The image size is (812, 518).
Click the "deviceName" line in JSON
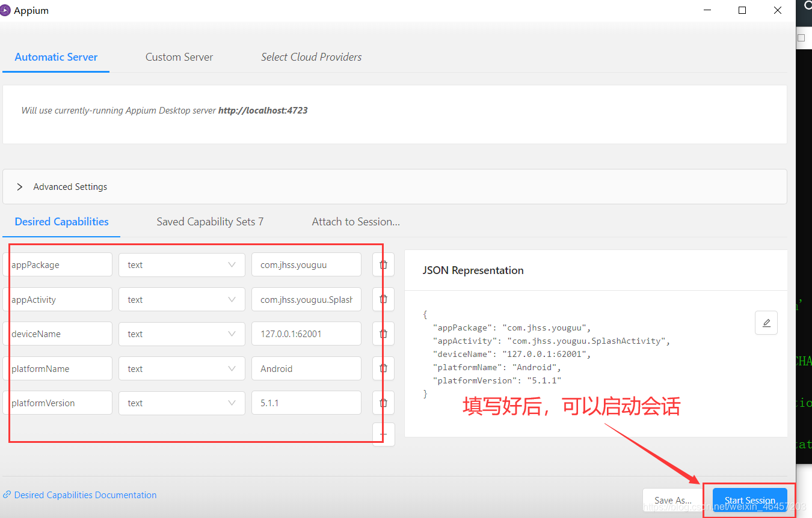[x=511, y=354]
